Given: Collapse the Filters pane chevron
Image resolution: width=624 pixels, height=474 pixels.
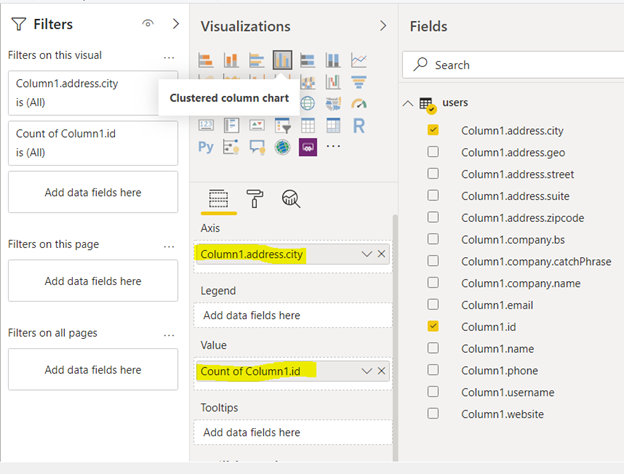Looking at the screenshot, I should [176, 24].
